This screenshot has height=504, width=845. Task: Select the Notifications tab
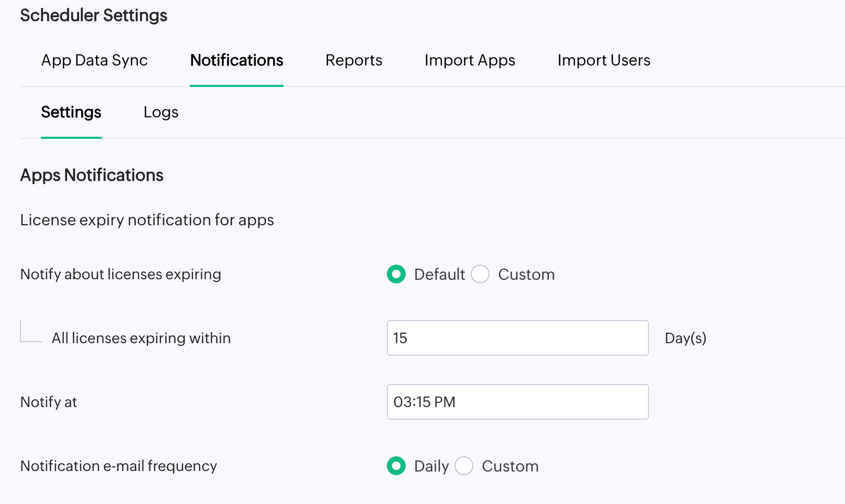[x=236, y=60]
